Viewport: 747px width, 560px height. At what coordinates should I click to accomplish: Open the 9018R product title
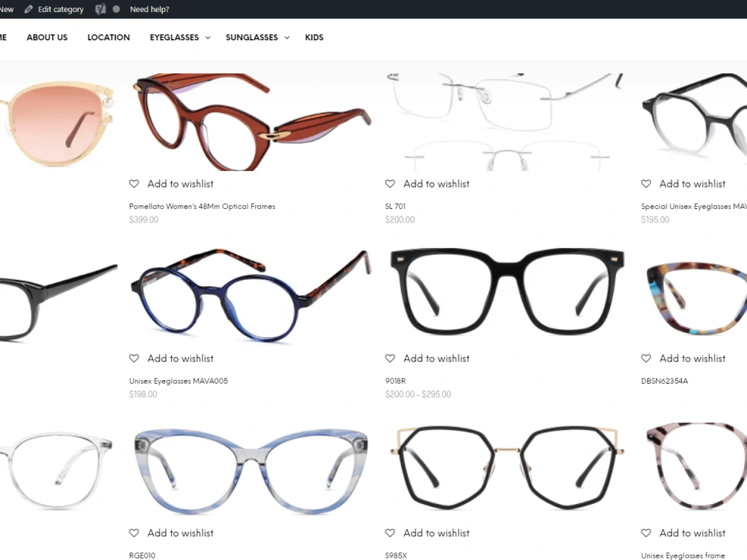pyautogui.click(x=395, y=381)
